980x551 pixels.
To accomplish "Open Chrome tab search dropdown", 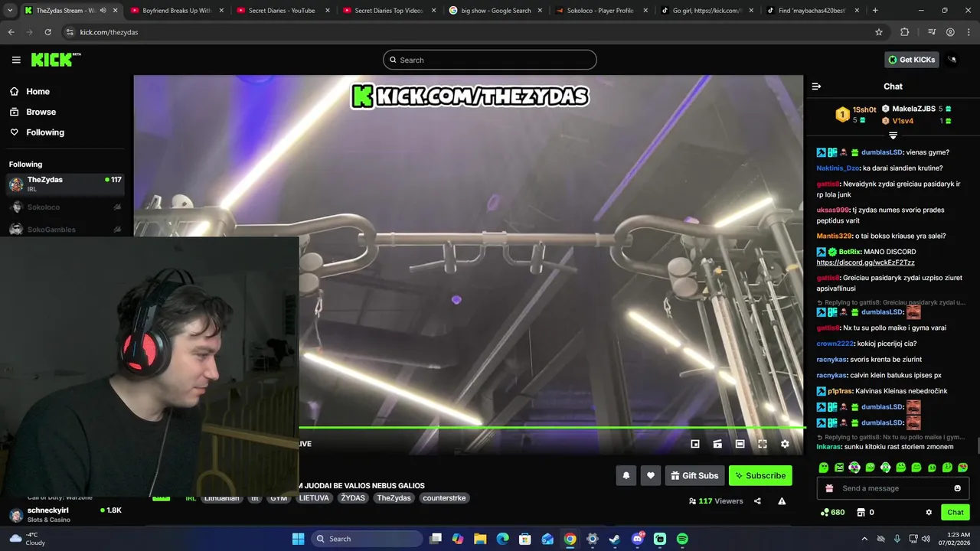I will pyautogui.click(x=10, y=11).
